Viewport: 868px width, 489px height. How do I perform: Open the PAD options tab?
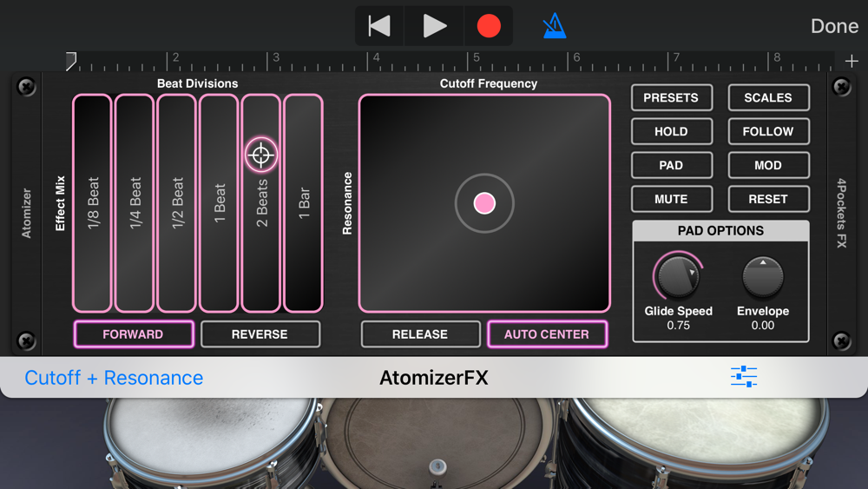click(672, 166)
